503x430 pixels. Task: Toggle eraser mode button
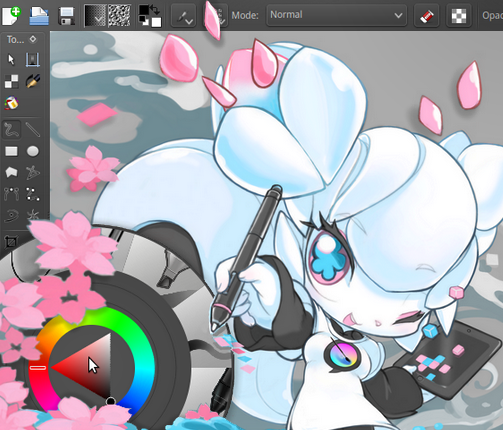pos(426,16)
